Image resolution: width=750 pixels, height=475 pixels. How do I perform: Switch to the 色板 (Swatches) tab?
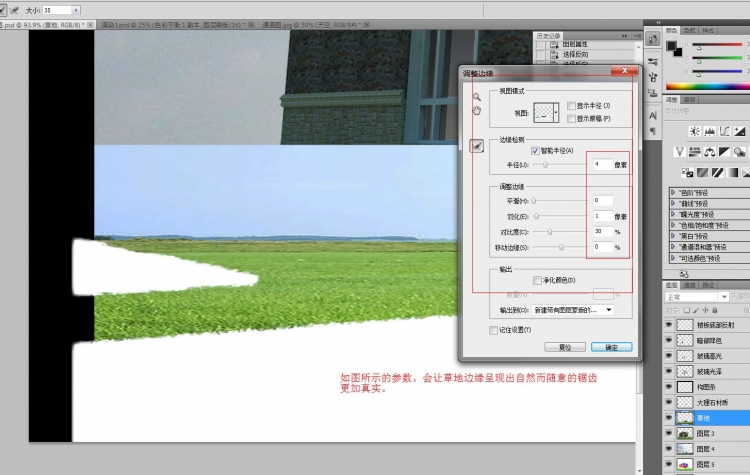689,30
